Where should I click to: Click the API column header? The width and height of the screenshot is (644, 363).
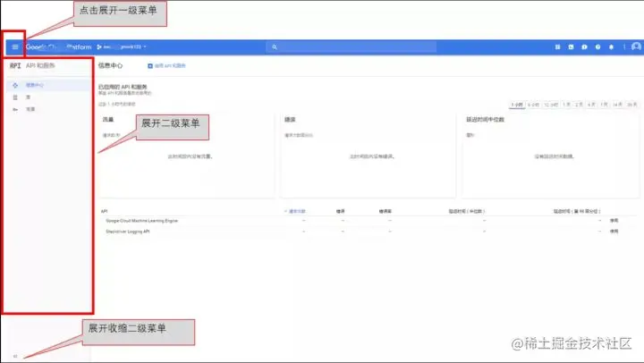(x=105, y=212)
